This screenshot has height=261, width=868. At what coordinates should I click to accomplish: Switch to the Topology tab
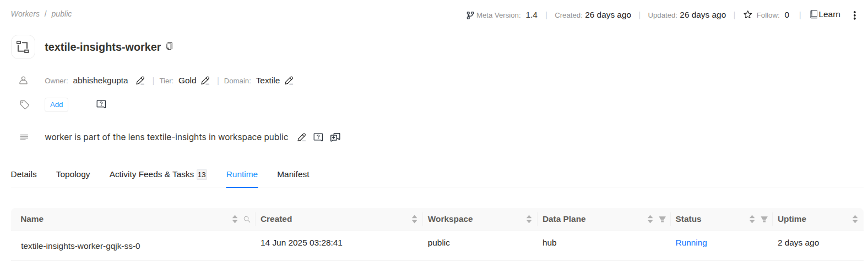click(73, 174)
